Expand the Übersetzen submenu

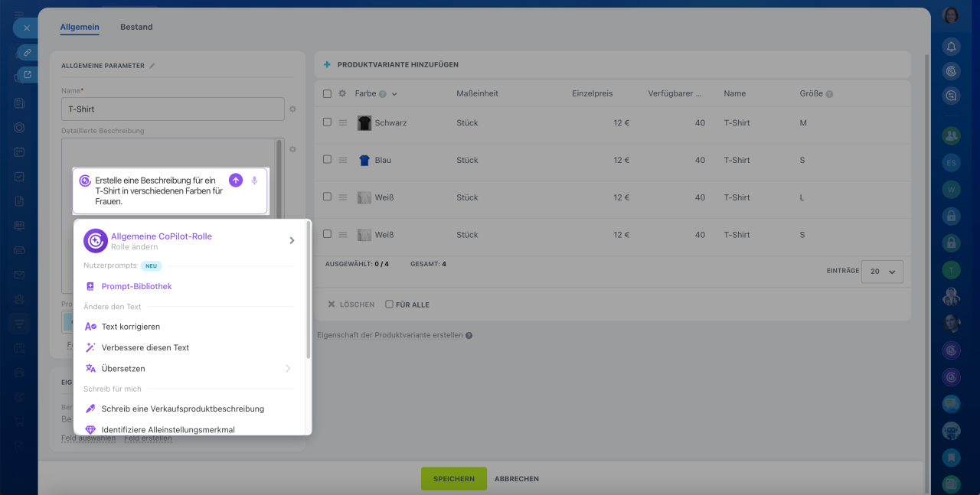288,369
